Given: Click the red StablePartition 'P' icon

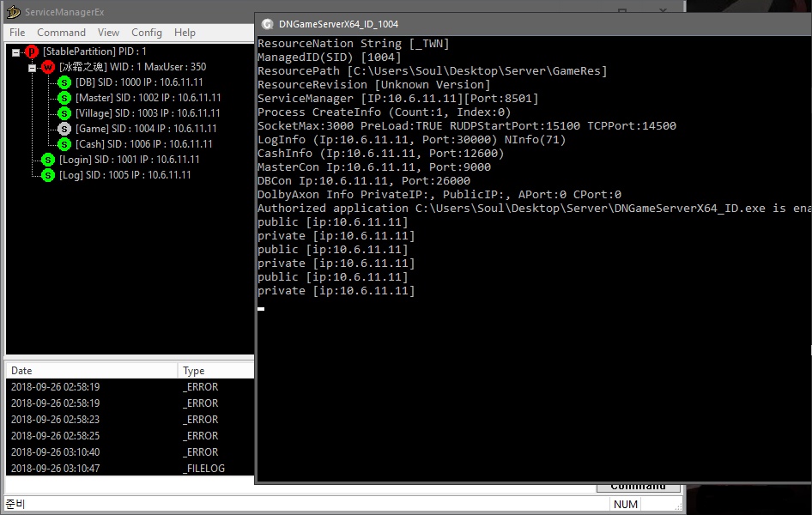Looking at the screenshot, I should tap(33, 51).
